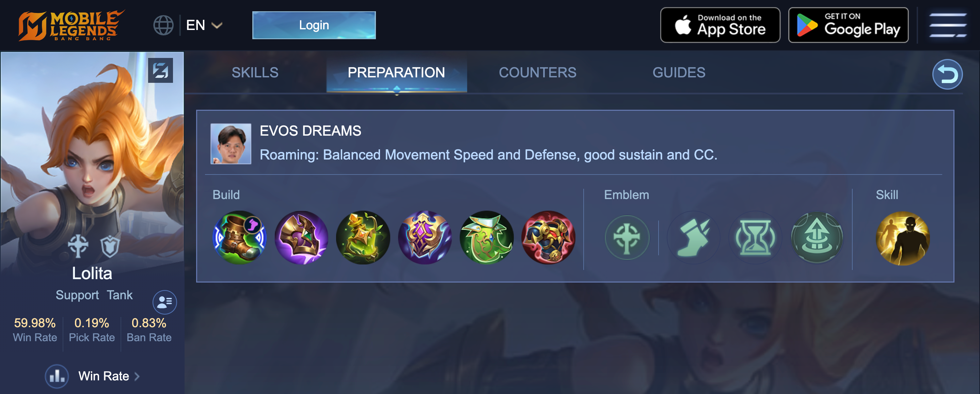This screenshot has height=394, width=980.
Task: Click the skin switch icon on portrait
Action: (160, 71)
